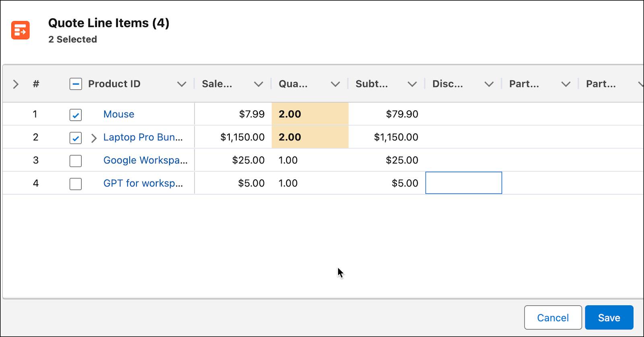Open Product ID column dropdown menu
644x337 pixels.
pos(182,84)
